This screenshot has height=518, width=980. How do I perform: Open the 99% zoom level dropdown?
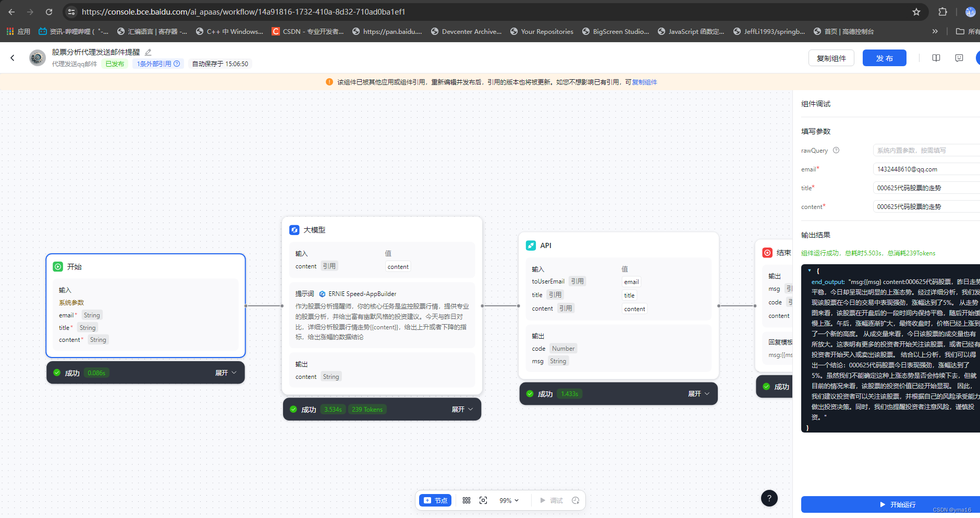[509, 500]
